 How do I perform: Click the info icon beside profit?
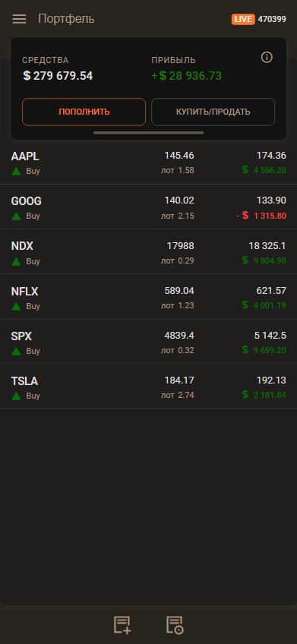[x=267, y=58]
